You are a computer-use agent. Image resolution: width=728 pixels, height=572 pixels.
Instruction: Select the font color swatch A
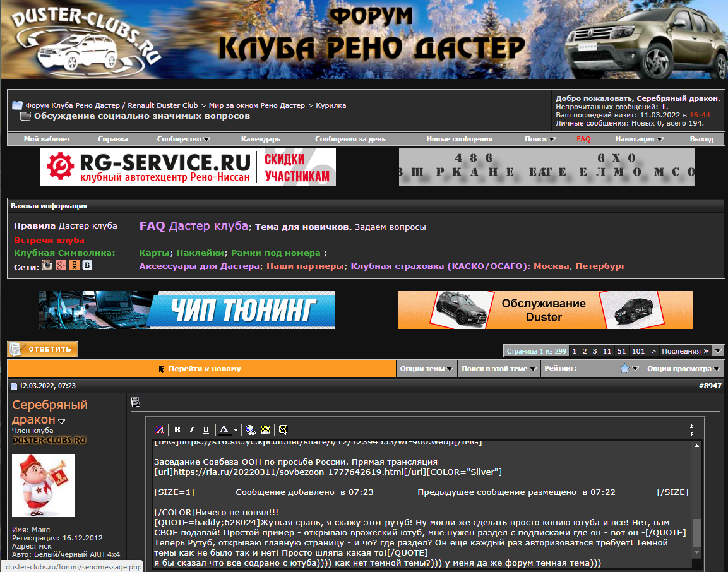tap(224, 430)
